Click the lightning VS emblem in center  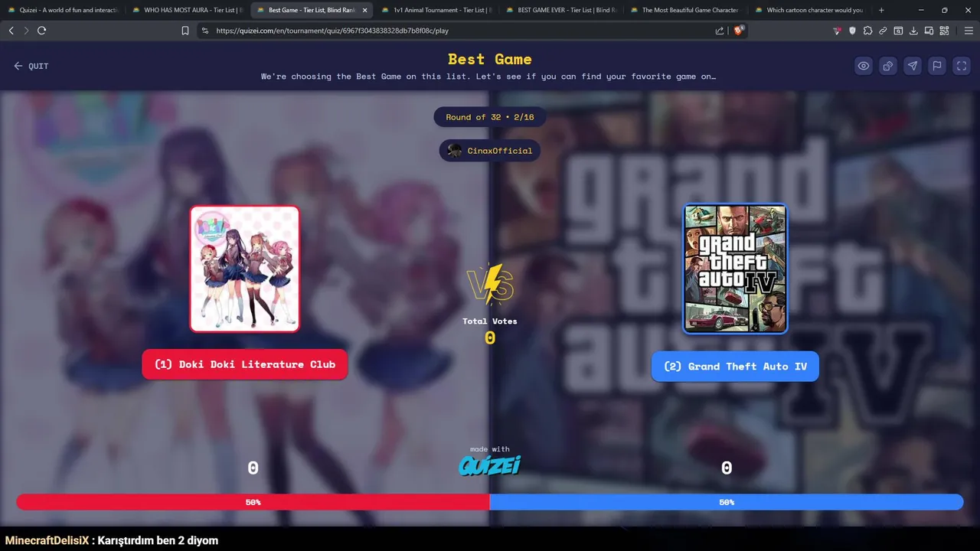coord(490,284)
